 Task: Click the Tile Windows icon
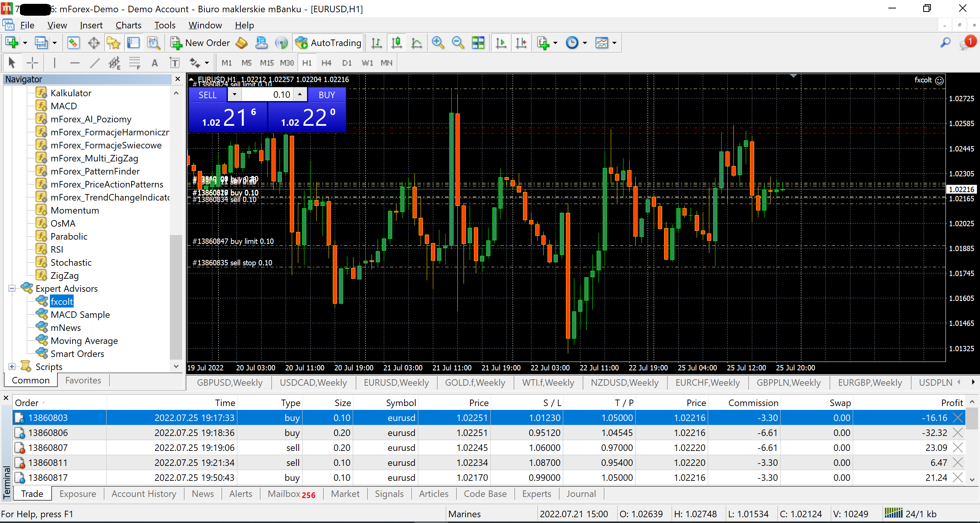click(x=478, y=43)
